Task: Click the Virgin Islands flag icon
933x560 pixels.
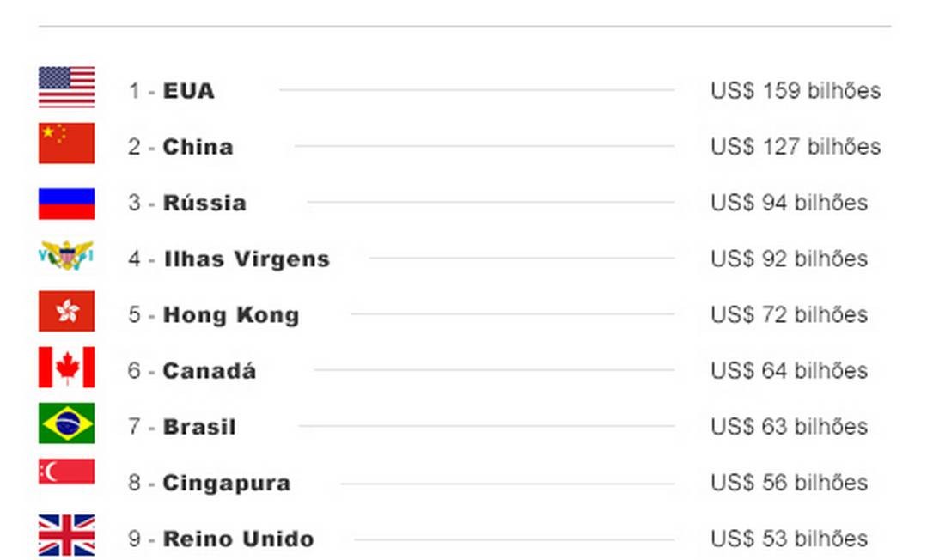Action: pyautogui.click(x=67, y=255)
